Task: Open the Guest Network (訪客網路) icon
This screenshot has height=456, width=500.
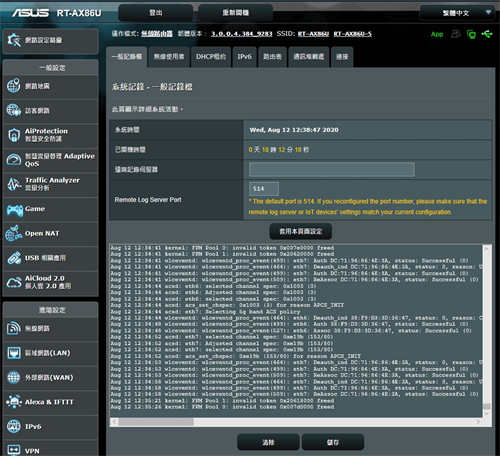Action: pyautogui.click(x=14, y=111)
